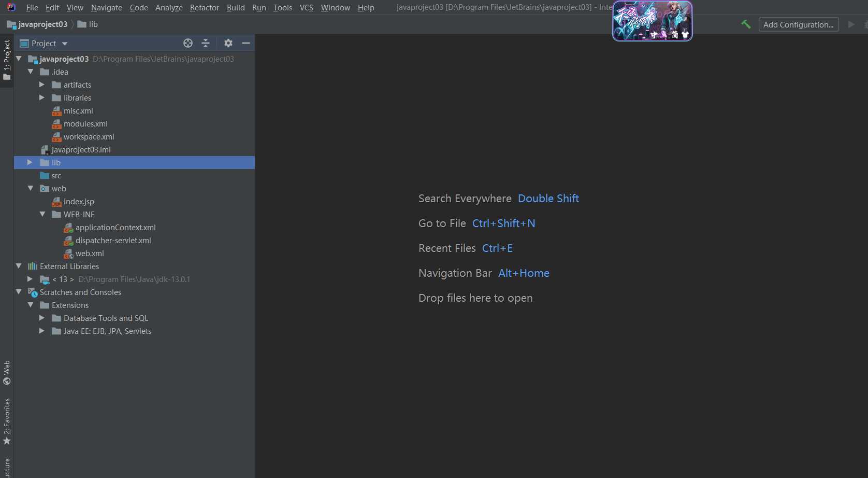Image resolution: width=868 pixels, height=478 pixels.
Task: Collapse the Extensions folder
Action: [x=31, y=305]
